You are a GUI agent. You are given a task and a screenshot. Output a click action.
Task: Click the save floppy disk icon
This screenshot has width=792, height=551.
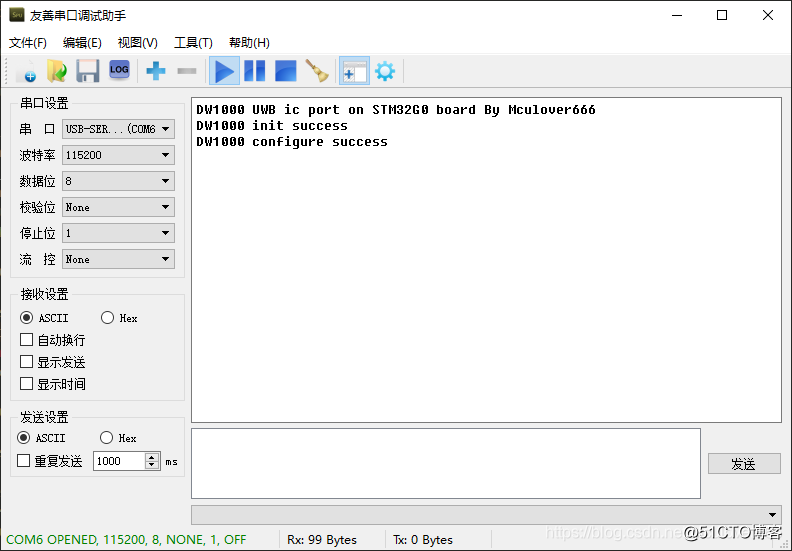tap(87, 71)
